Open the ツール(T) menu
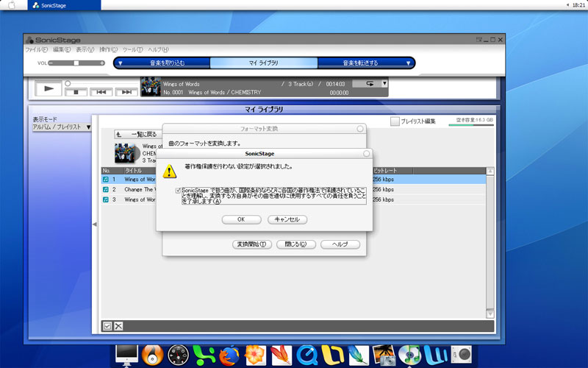 click(133, 49)
